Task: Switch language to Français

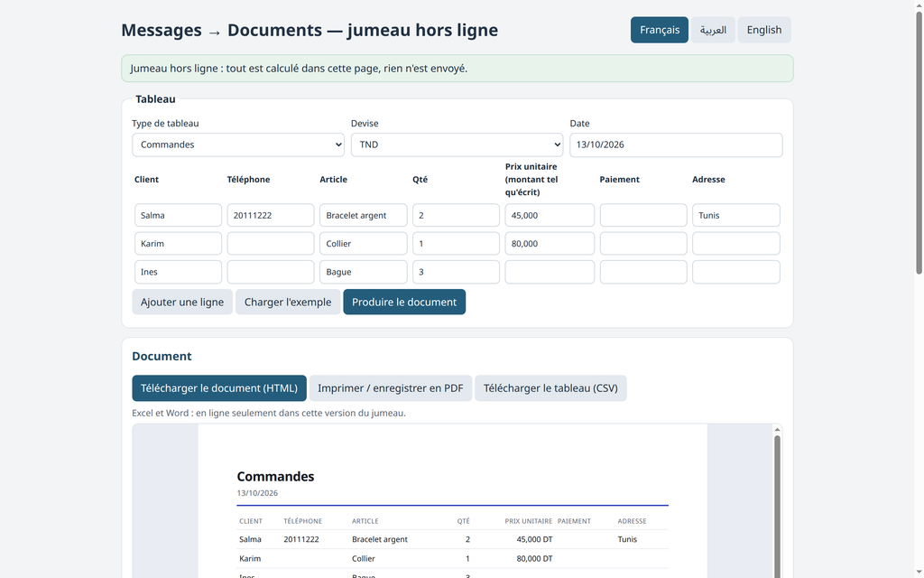Action: click(x=659, y=30)
